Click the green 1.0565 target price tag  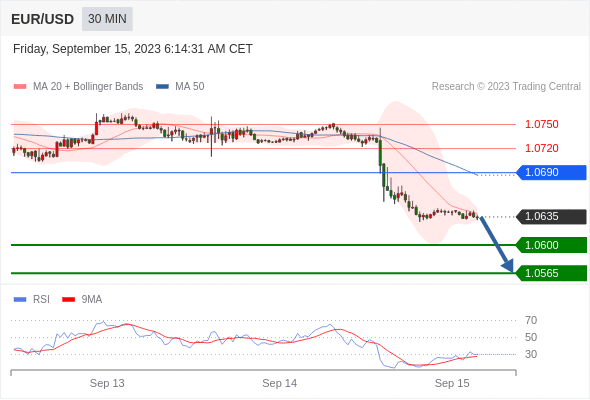[551, 273]
